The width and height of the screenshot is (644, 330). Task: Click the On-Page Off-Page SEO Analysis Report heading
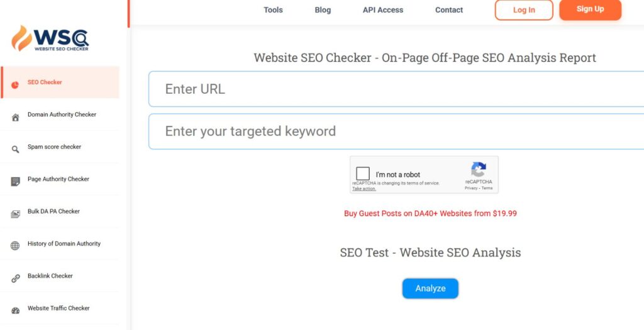425,57
